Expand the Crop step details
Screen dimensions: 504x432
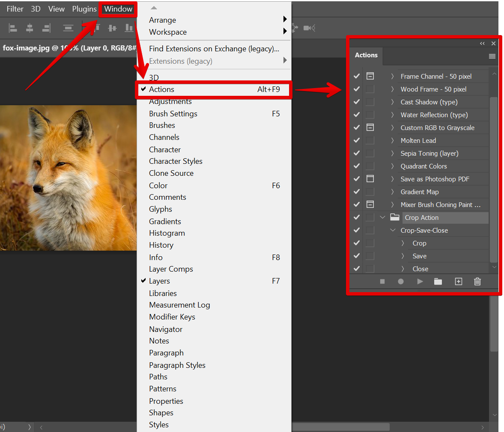(403, 243)
